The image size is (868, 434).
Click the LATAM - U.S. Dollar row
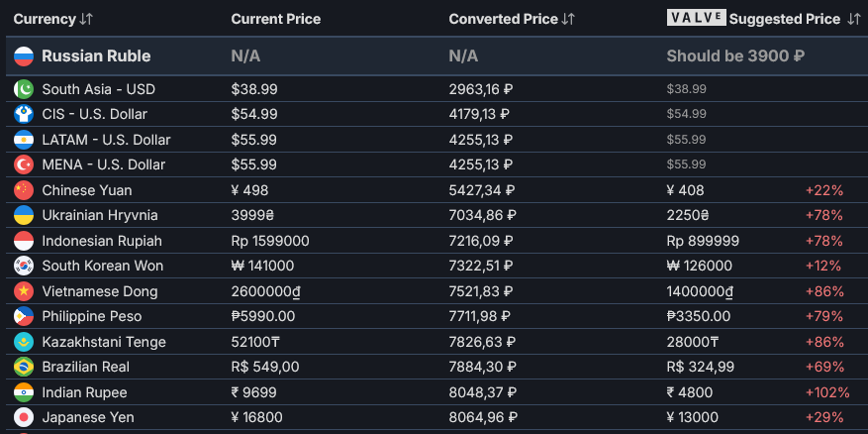pyautogui.click(x=106, y=140)
